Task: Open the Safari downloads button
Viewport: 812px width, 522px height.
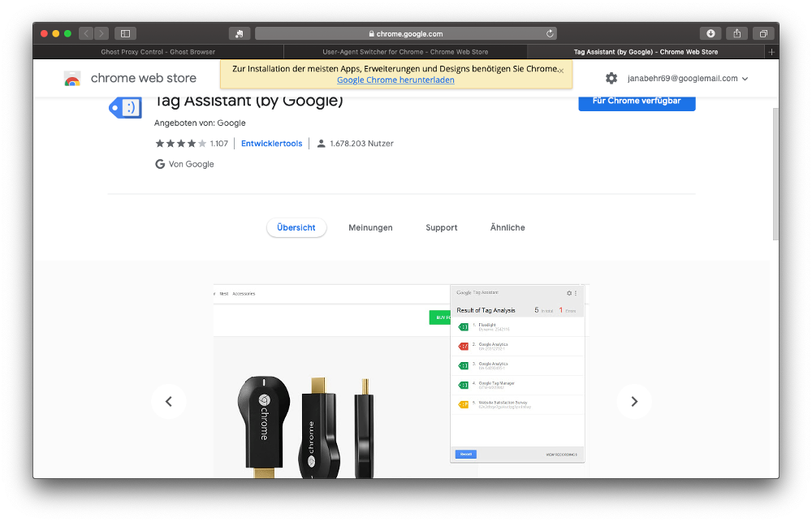Action: pyautogui.click(x=710, y=33)
